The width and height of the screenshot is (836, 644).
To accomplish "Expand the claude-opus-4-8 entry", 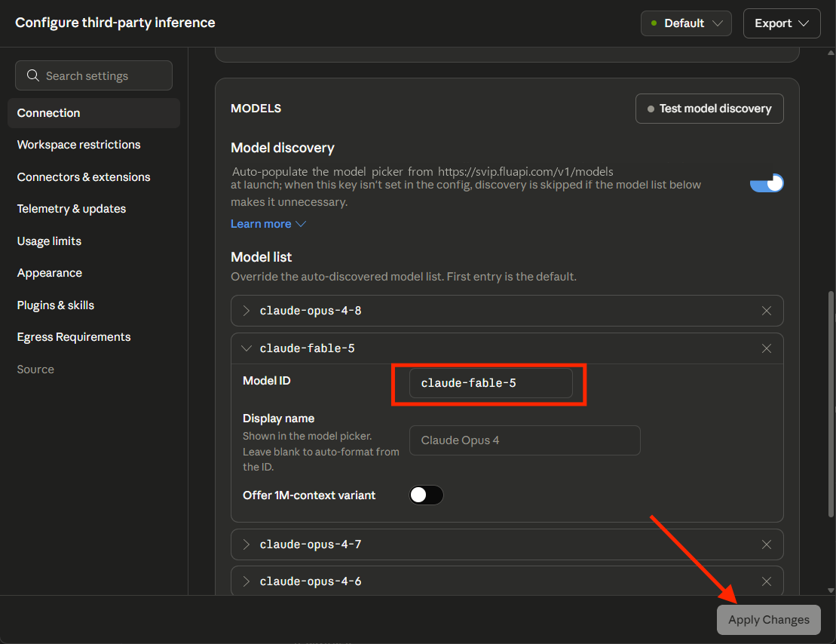I will click(x=246, y=311).
